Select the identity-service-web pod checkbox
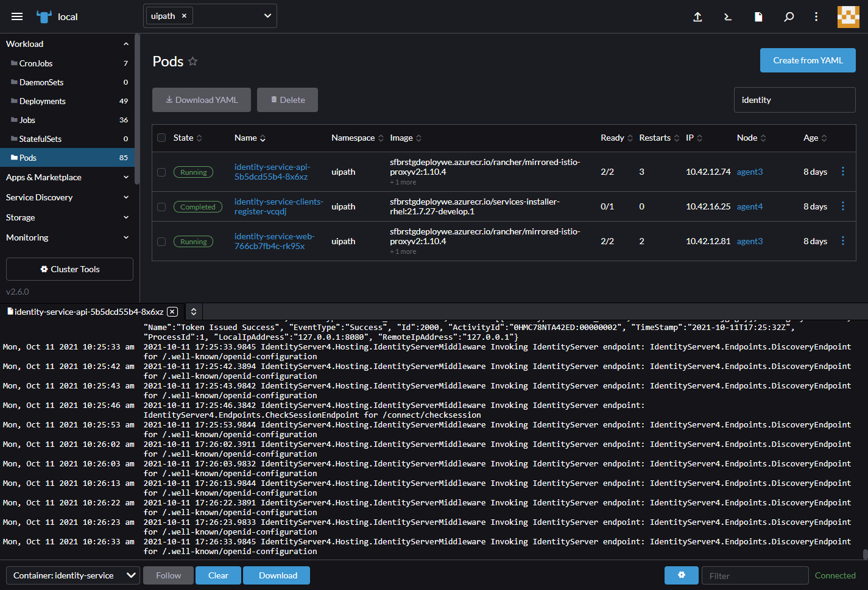 [x=161, y=242]
